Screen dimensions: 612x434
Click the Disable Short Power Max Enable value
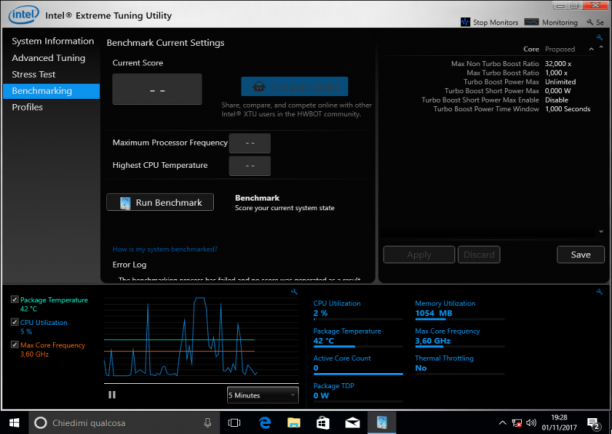coord(557,100)
